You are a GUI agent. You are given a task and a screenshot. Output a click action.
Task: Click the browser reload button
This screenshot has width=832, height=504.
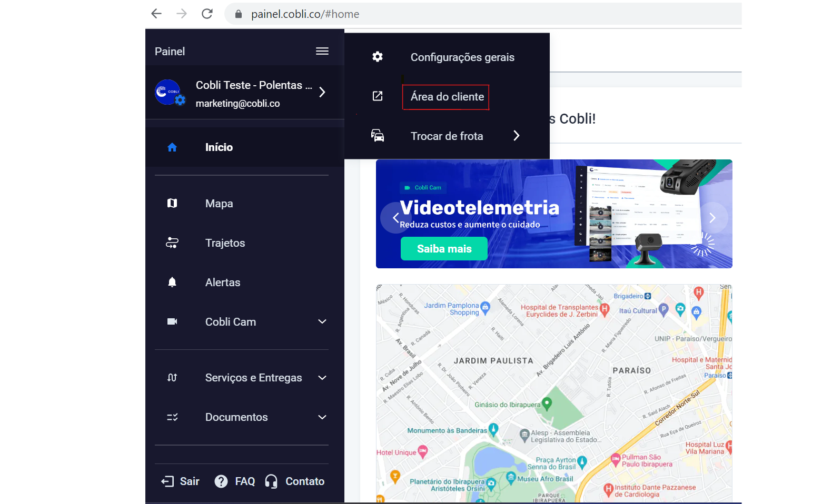click(207, 14)
